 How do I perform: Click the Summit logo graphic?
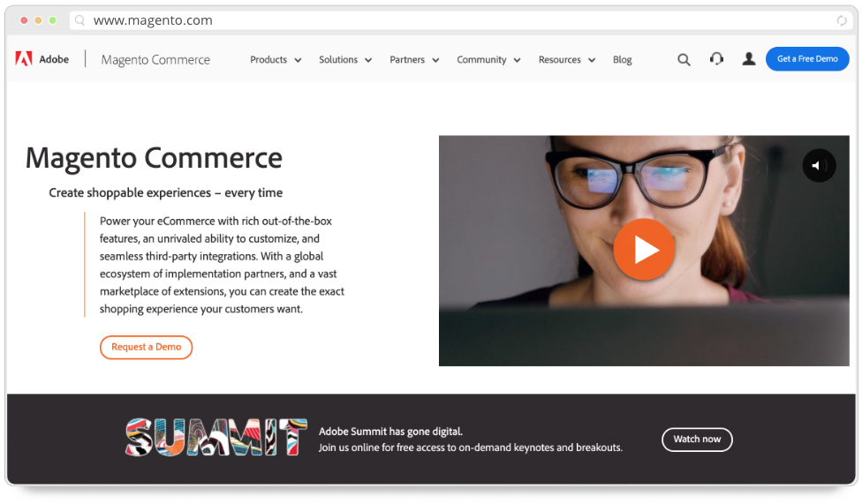(216, 438)
